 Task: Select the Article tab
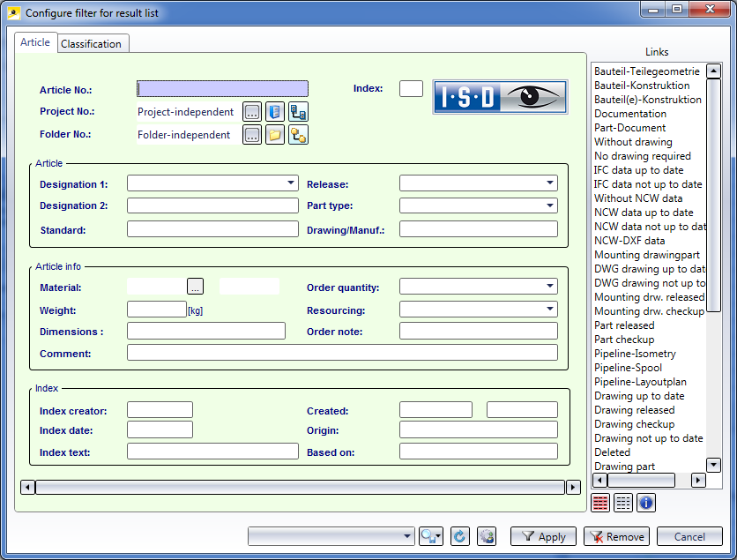point(35,42)
